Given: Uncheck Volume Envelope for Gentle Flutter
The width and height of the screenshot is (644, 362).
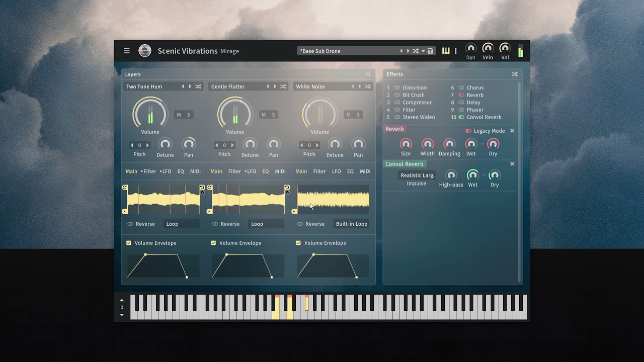Looking at the screenshot, I should [x=213, y=243].
